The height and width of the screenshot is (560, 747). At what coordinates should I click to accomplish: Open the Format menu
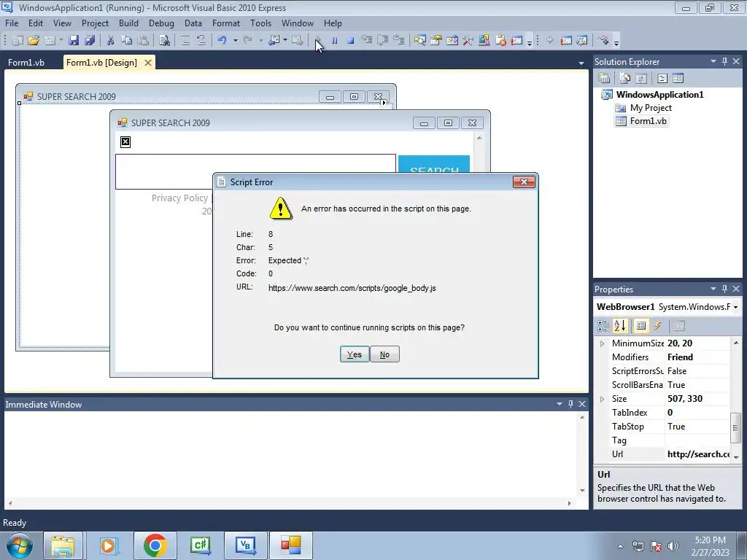(226, 23)
